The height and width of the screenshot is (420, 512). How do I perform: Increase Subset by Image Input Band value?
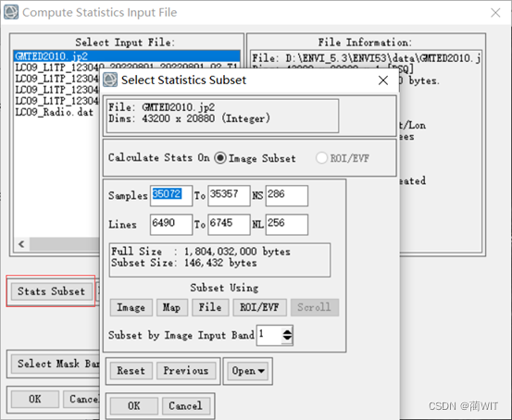[x=287, y=331]
